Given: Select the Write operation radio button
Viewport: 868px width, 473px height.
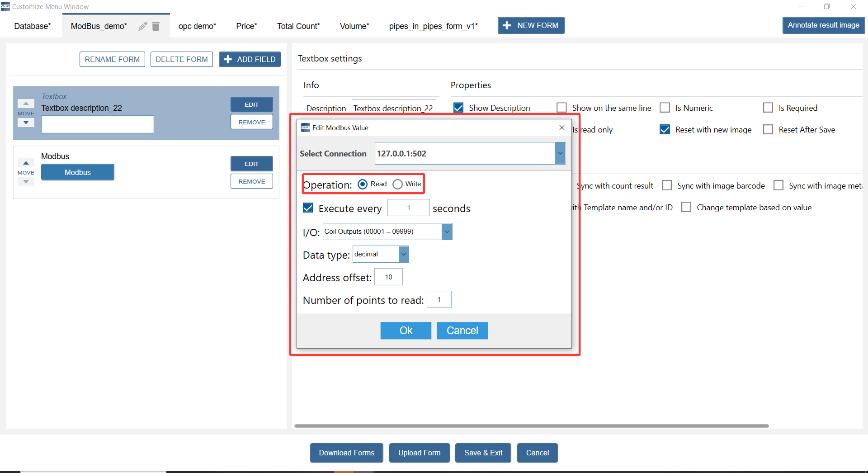Looking at the screenshot, I should [397, 184].
